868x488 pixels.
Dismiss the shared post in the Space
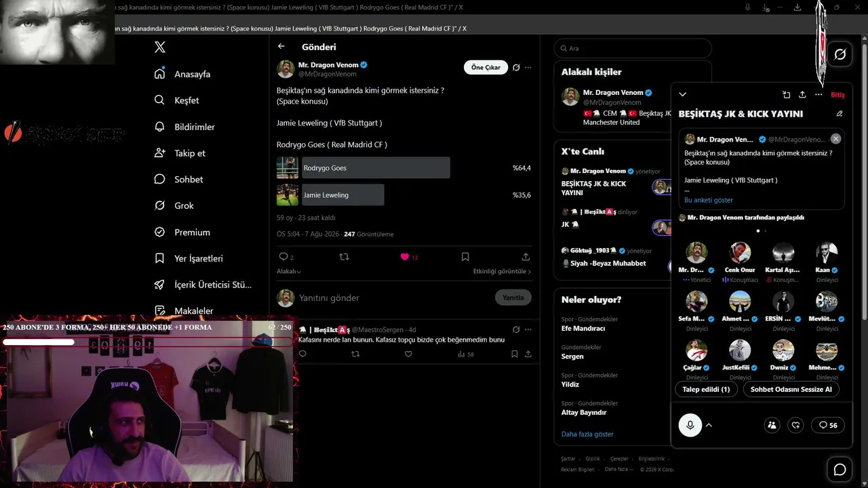(x=835, y=138)
